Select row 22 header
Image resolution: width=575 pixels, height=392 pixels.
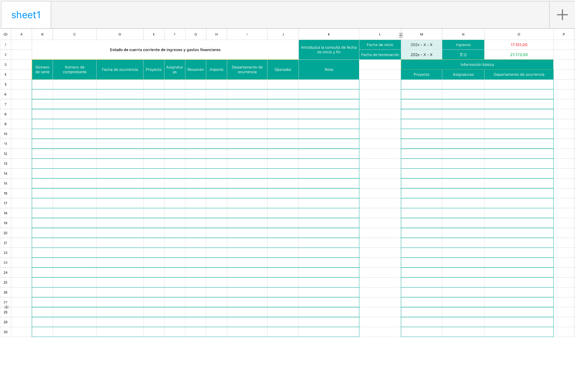click(6, 252)
